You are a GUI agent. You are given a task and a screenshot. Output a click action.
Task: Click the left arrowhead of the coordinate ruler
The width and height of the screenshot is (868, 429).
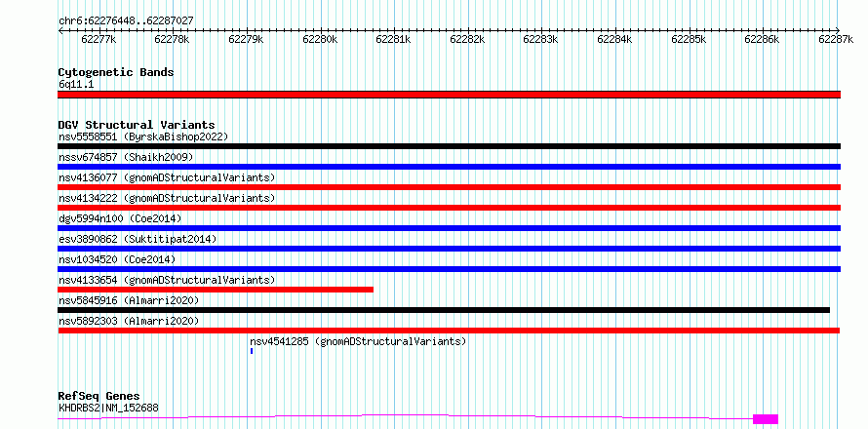(60, 30)
